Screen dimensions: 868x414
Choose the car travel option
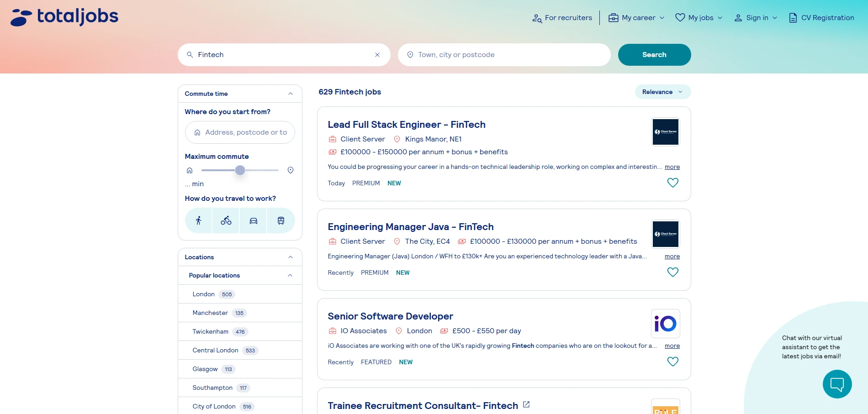[x=253, y=220]
